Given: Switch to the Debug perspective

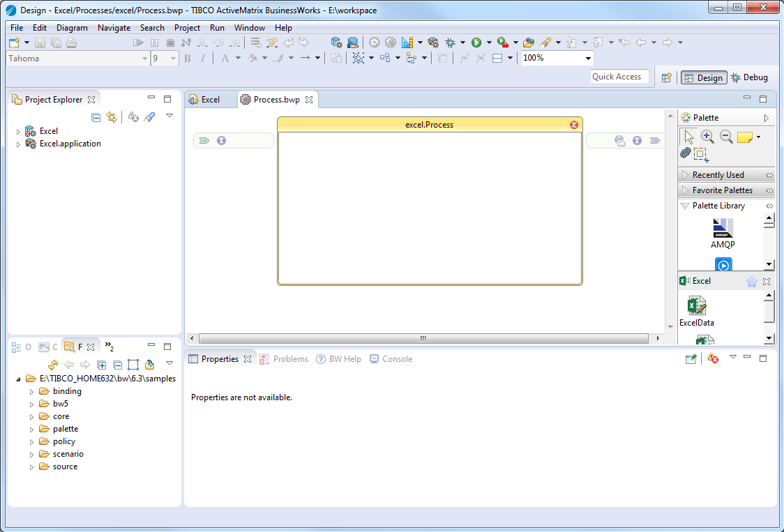Looking at the screenshot, I should click(x=749, y=77).
